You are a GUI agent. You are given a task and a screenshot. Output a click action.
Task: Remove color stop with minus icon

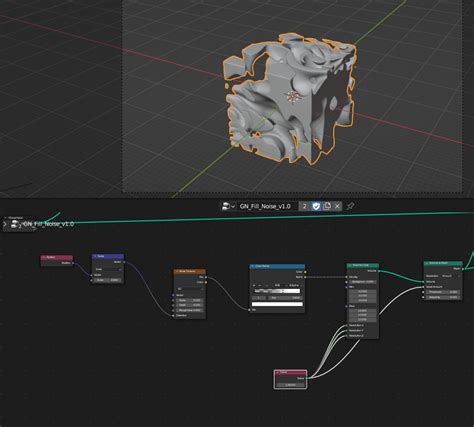[260, 285]
